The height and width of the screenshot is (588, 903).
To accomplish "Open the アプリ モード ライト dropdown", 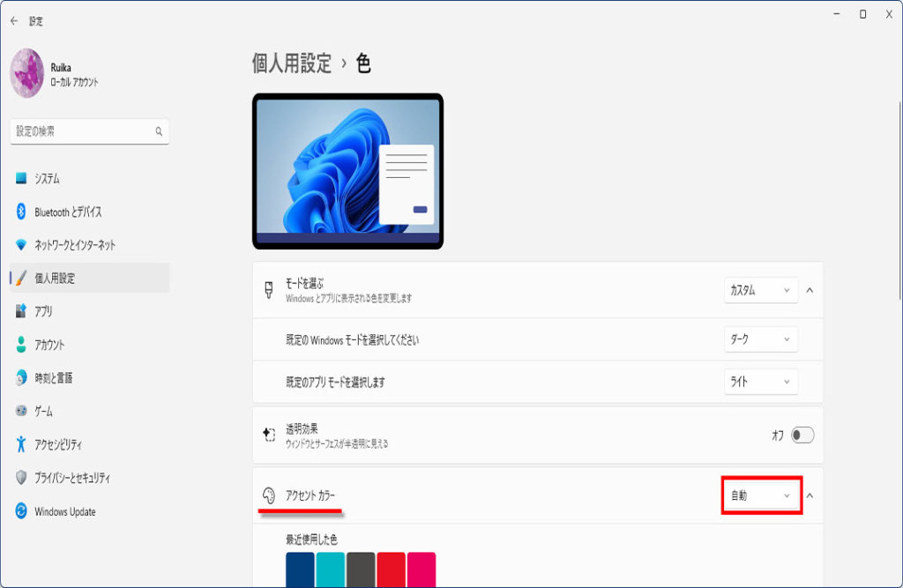I will [760, 381].
